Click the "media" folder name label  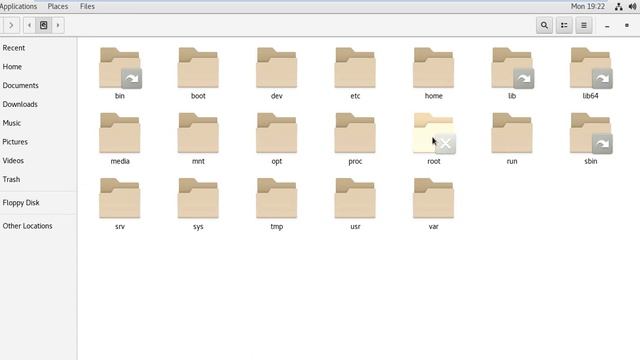pos(120,161)
